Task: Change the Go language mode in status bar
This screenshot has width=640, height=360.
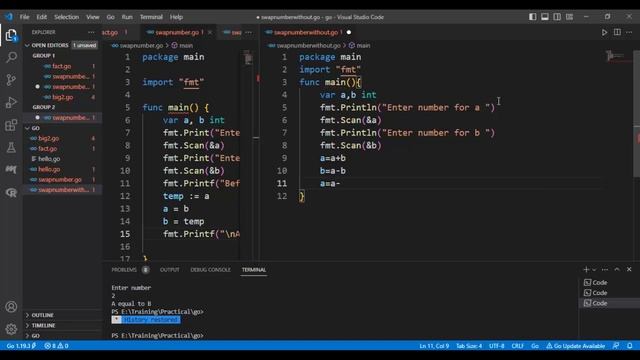Action: click(535, 346)
